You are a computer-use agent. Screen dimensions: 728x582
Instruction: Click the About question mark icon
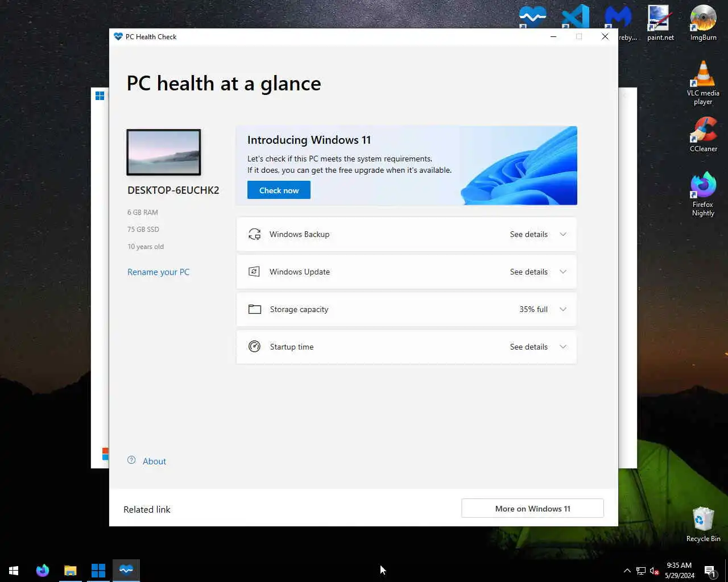pos(131,460)
